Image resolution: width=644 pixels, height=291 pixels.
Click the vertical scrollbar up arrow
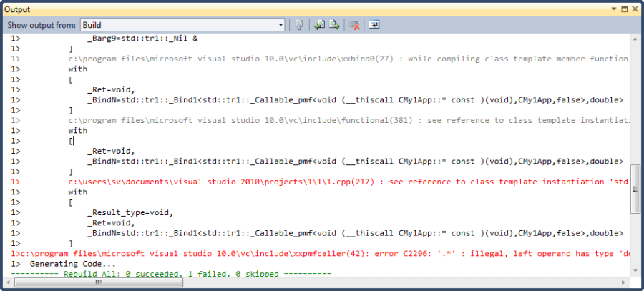point(635,38)
